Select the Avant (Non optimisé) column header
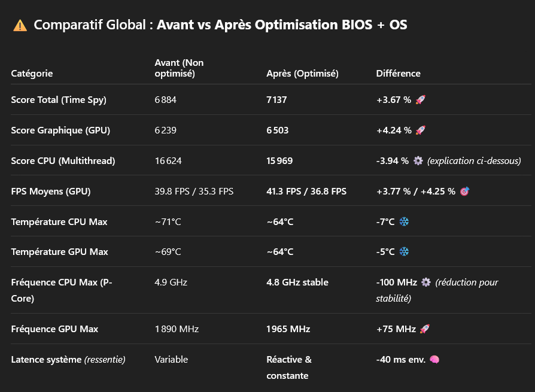This screenshot has width=535, height=392. coord(179,68)
